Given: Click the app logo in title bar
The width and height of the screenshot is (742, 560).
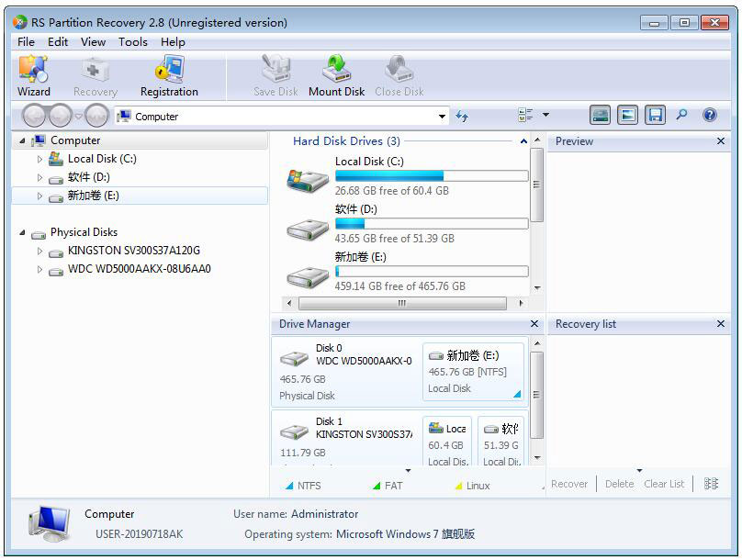Looking at the screenshot, I should pyautogui.click(x=20, y=22).
